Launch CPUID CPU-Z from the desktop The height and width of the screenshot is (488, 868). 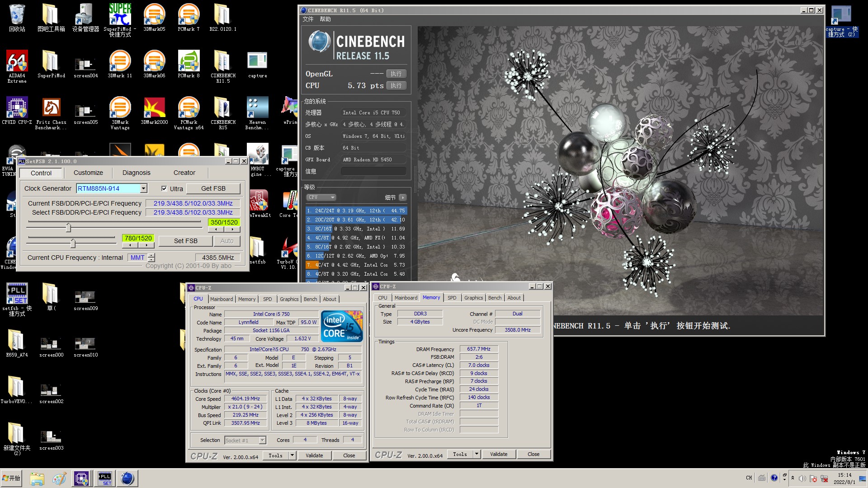coord(17,111)
